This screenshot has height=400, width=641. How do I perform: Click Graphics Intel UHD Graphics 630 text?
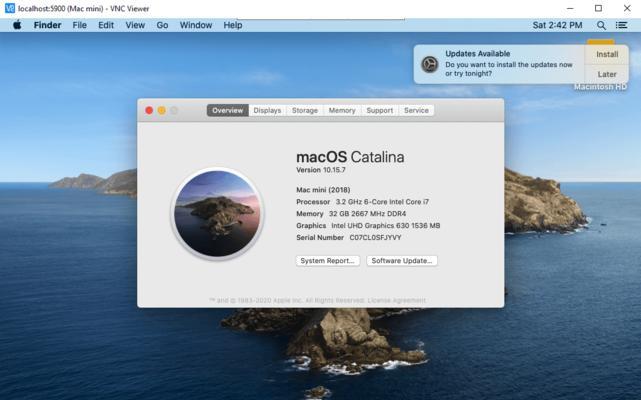368,225
